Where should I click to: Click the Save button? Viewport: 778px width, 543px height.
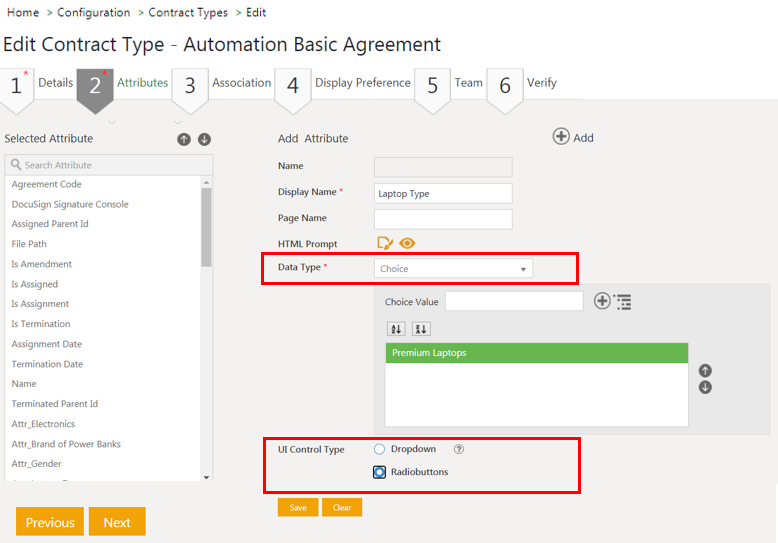(298, 507)
